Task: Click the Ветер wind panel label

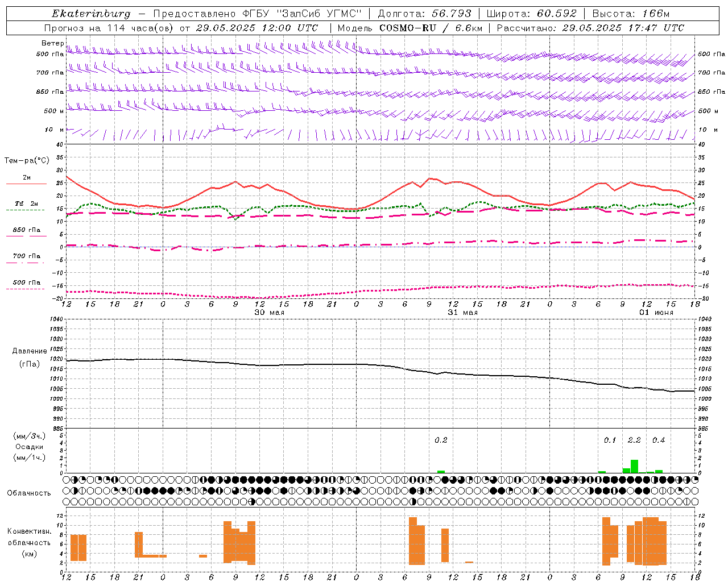Action: click(x=52, y=43)
